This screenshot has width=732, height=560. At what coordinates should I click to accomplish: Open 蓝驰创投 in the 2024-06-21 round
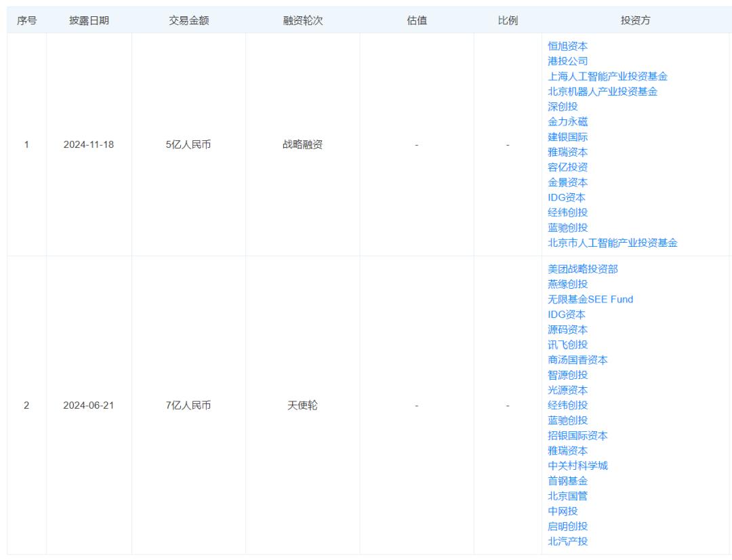tap(567, 420)
